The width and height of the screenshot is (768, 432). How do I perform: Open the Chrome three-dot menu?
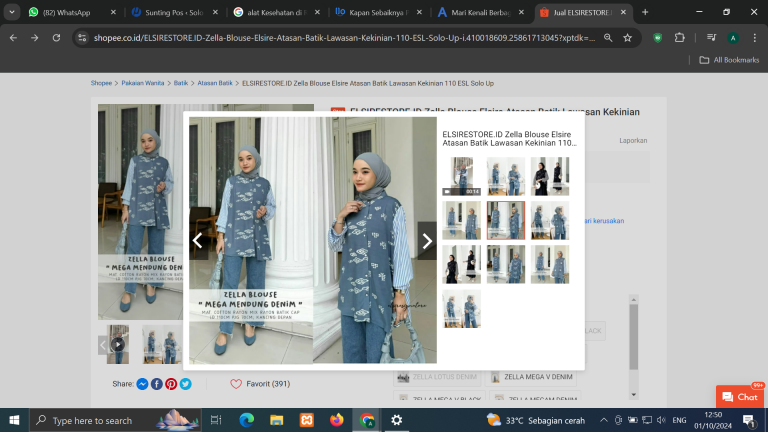pyautogui.click(x=755, y=38)
